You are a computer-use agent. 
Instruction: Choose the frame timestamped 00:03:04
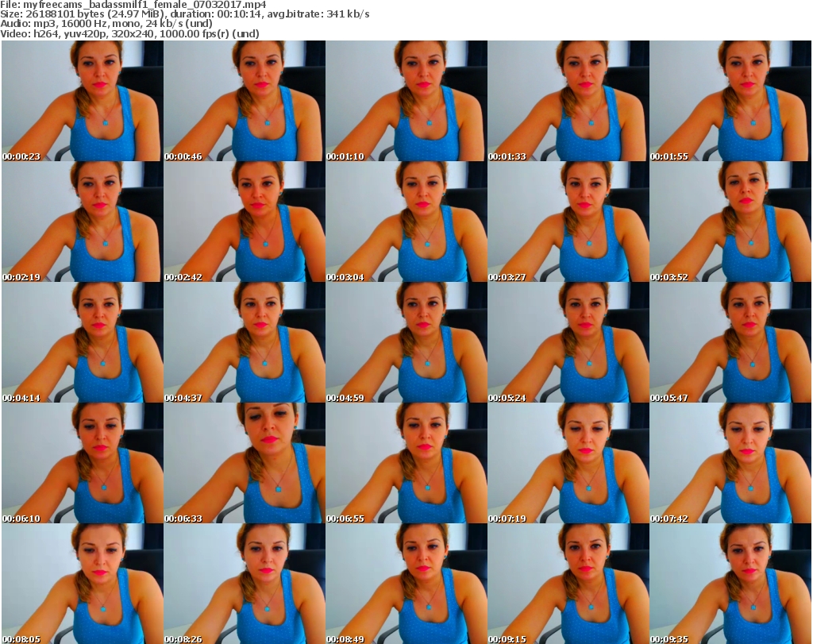pos(406,222)
